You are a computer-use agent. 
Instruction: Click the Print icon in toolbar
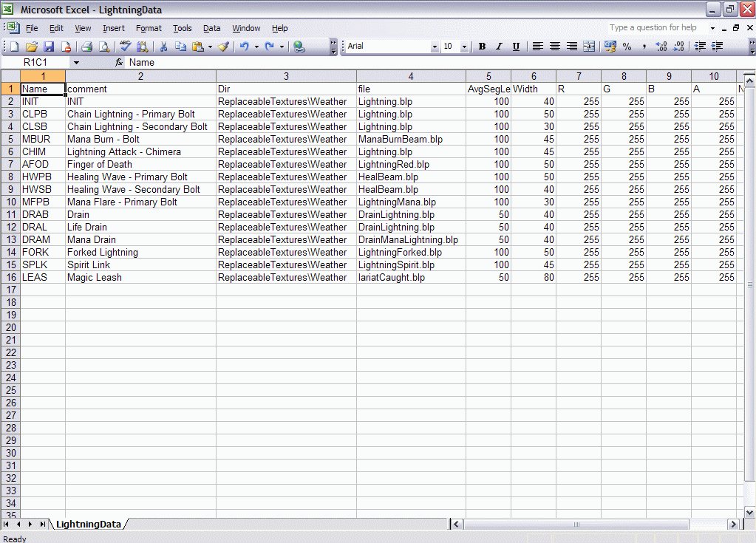point(86,47)
